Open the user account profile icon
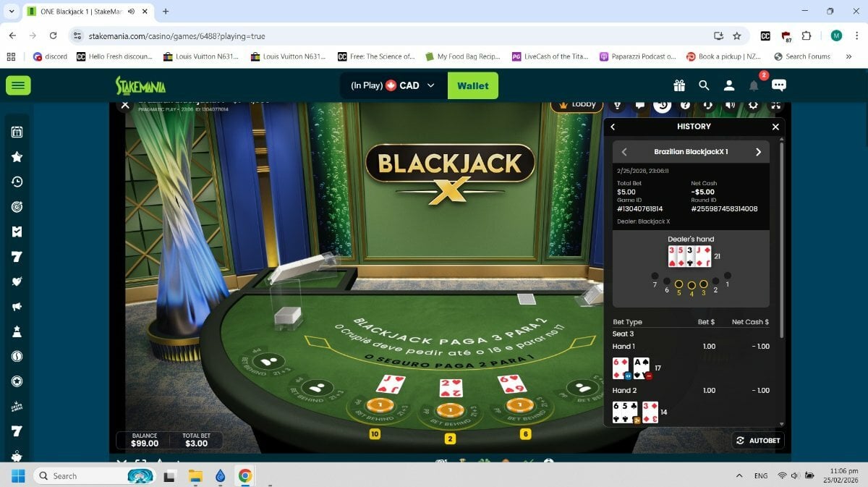 (x=729, y=85)
